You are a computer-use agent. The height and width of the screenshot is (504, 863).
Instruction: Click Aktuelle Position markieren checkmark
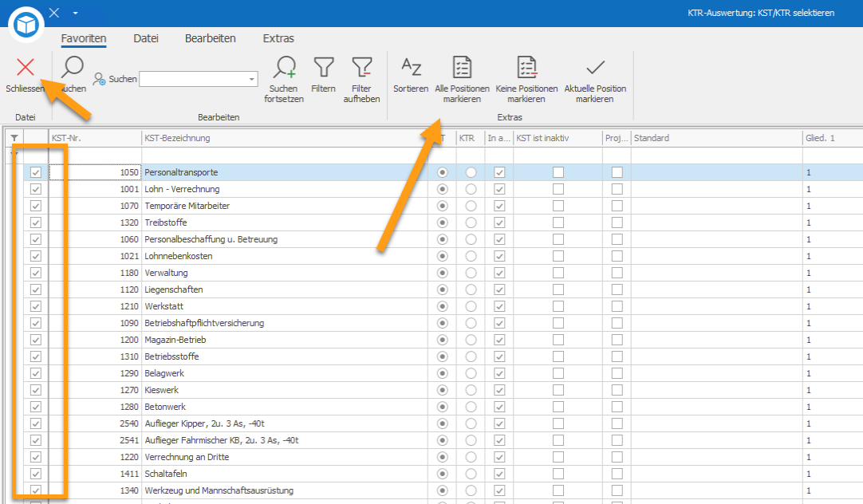coord(595,69)
